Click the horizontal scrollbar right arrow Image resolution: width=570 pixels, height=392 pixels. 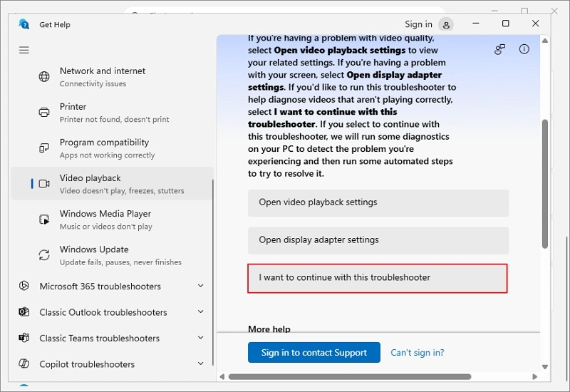click(x=534, y=377)
